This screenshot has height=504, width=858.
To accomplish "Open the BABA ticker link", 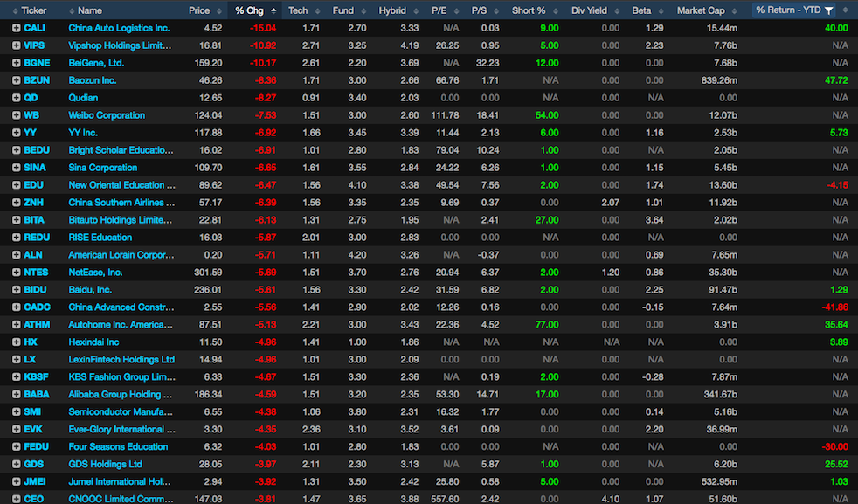I will [37, 395].
